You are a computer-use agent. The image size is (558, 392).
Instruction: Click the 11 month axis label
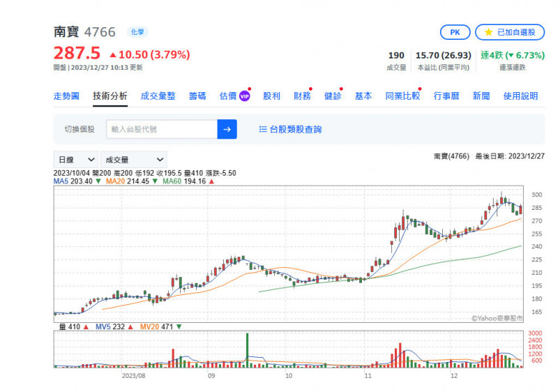[368, 376]
